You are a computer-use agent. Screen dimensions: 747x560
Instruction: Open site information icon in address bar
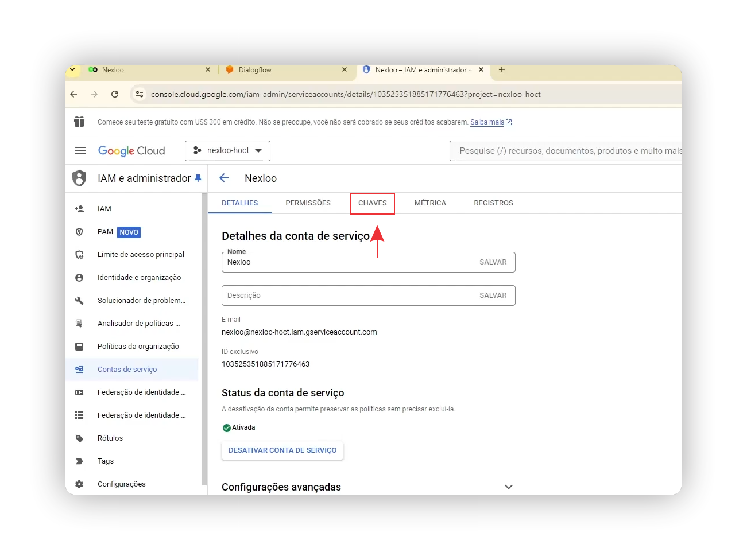coord(139,94)
